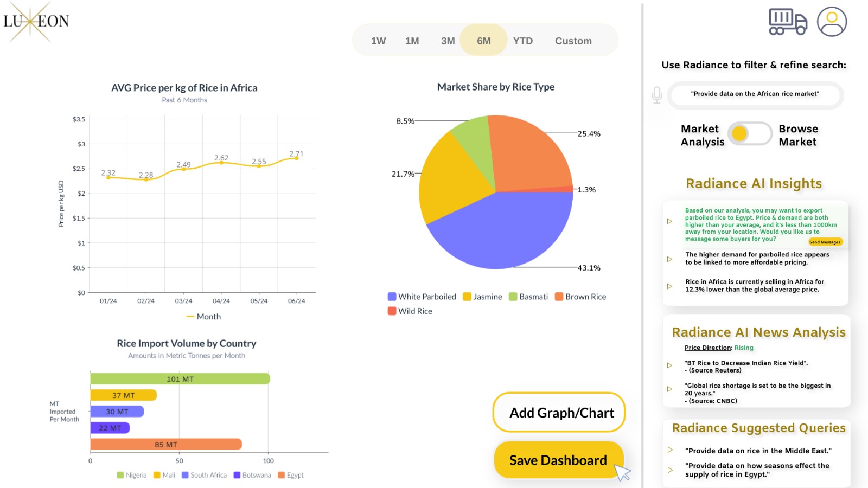Expand the Egypt parboiled rice export insight
This screenshot has height=488, width=868.
pos(669,221)
